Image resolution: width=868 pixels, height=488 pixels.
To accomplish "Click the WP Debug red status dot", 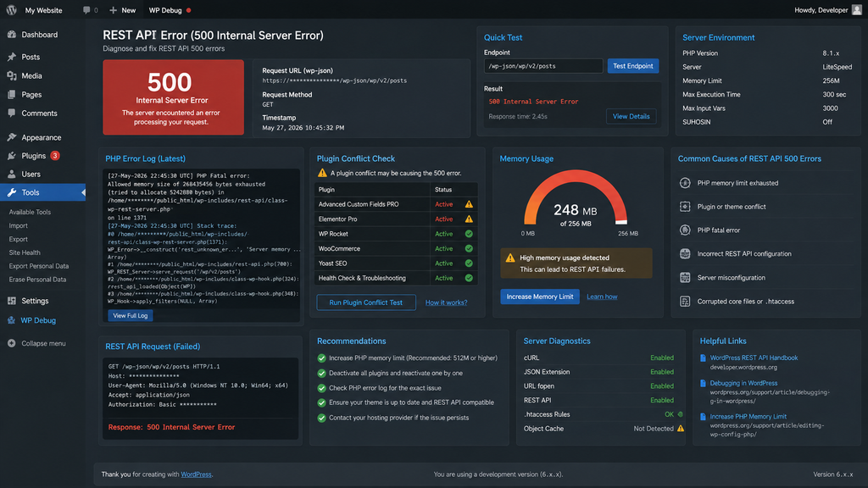I will coord(189,10).
